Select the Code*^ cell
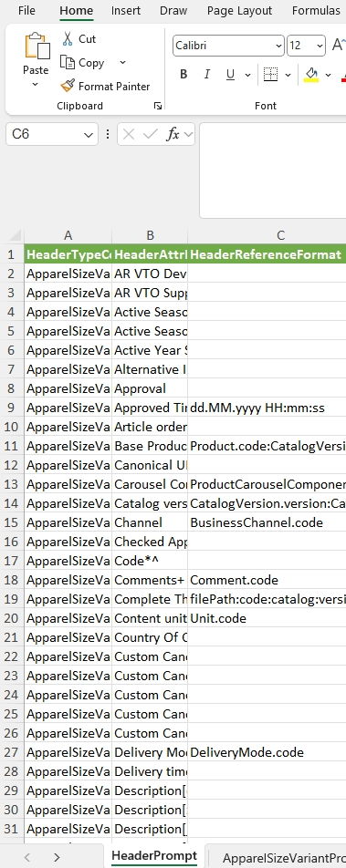The image size is (346, 868). pyautogui.click(x=150, y=561)
